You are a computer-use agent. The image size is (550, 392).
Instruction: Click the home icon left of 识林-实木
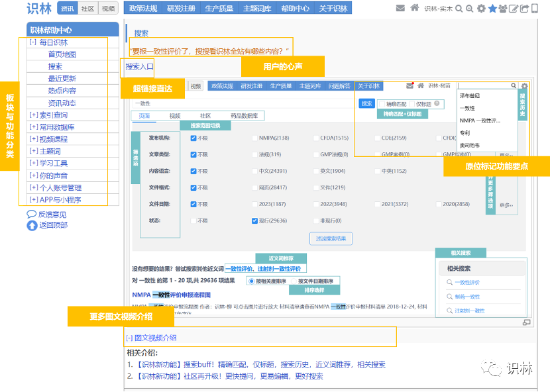pos(415,8)
